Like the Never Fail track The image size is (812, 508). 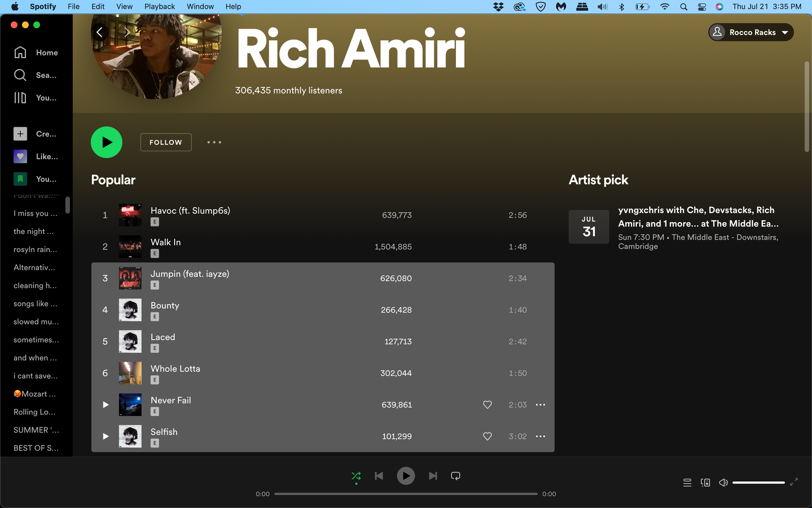[487, 405]
